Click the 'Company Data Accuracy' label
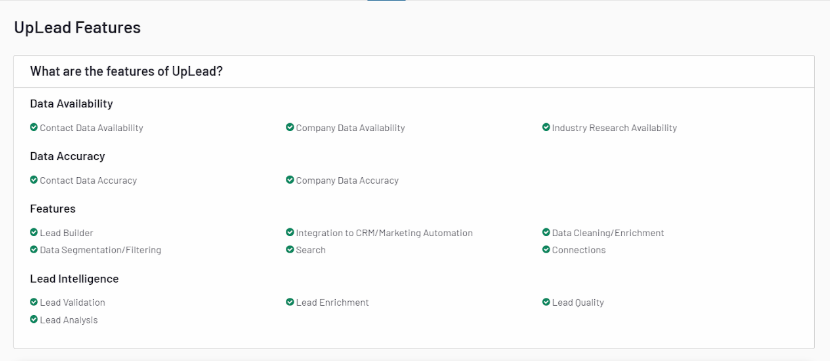830x361 pixels. point(347,181)
